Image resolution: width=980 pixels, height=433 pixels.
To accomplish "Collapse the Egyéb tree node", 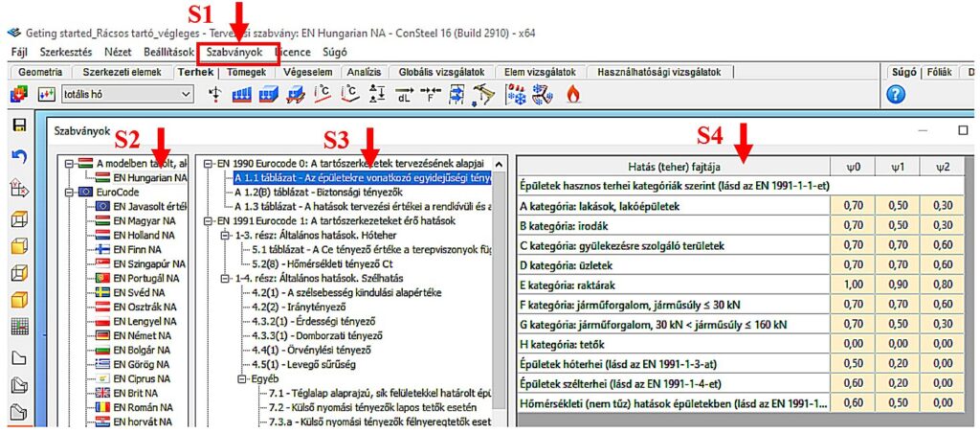I will coord(241,379).
